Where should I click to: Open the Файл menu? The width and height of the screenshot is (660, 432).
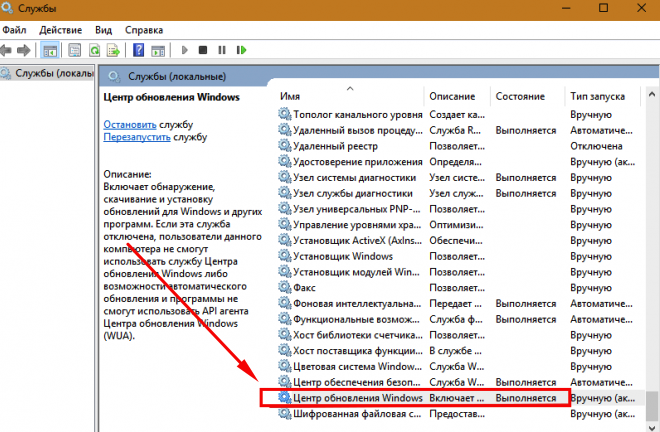pos(14,30)
